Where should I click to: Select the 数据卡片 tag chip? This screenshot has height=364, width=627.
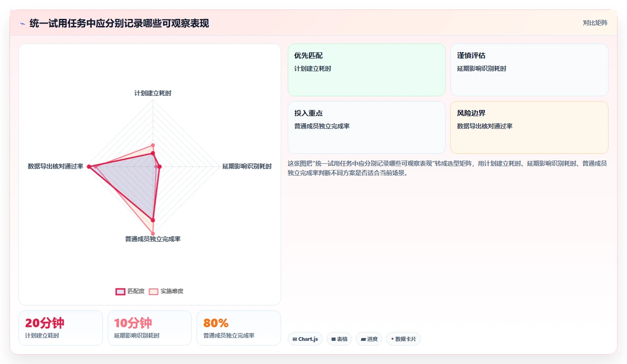tap(404, 339)
